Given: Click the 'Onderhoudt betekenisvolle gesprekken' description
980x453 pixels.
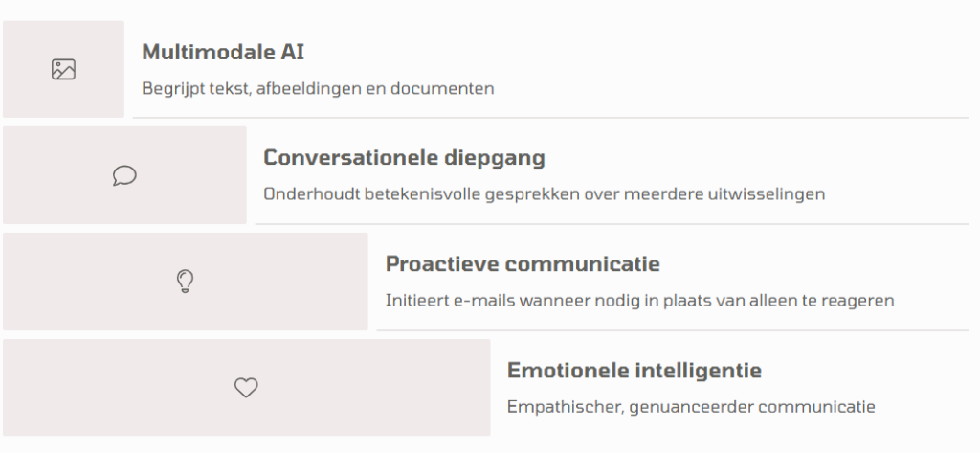Looking at the screenshot, I should [x=545, y=194].
